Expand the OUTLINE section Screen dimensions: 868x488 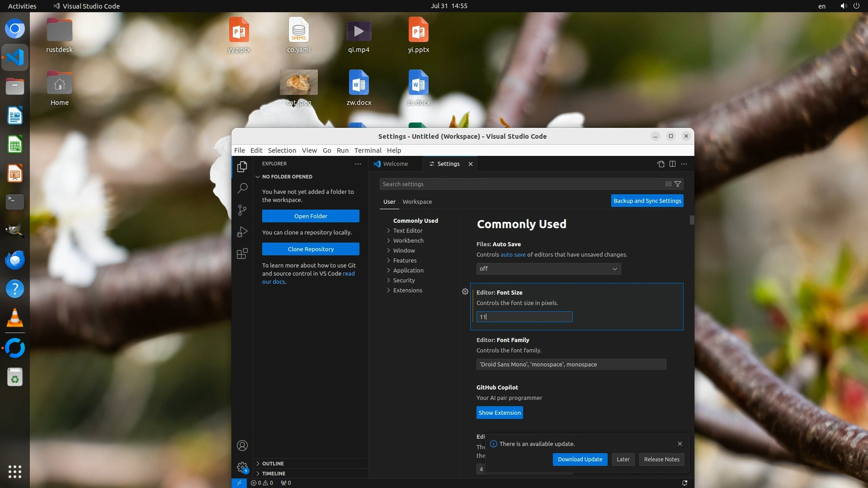[x=273, y=464]
